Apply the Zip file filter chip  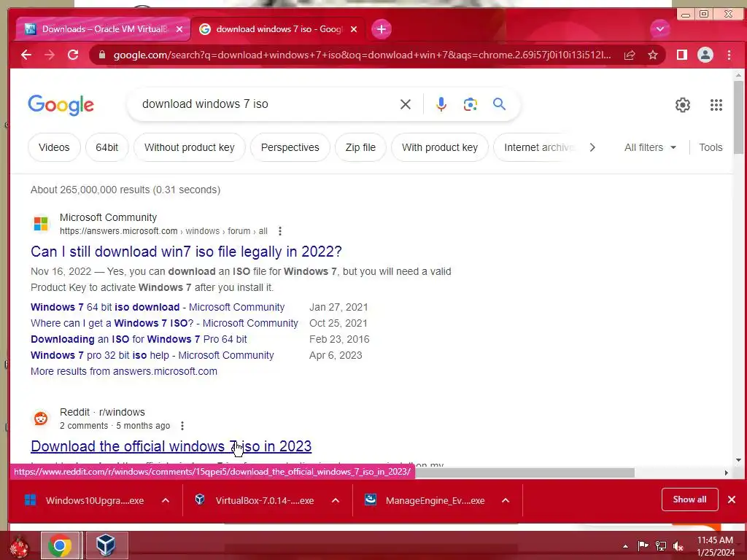(x=360, y=147)
